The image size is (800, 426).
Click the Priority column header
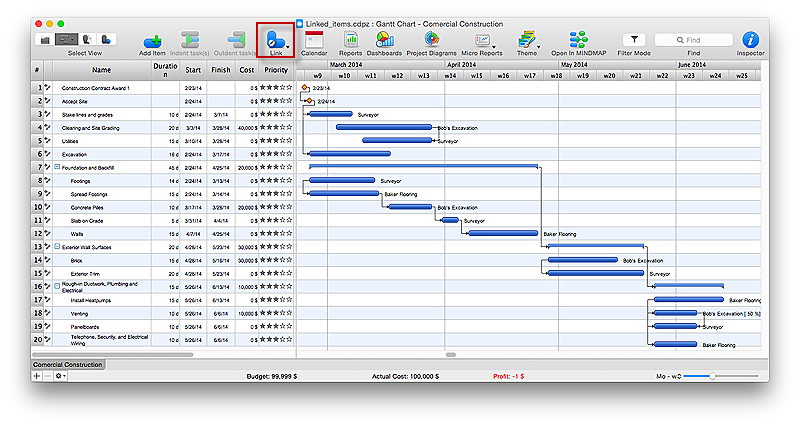coord(278,70)
